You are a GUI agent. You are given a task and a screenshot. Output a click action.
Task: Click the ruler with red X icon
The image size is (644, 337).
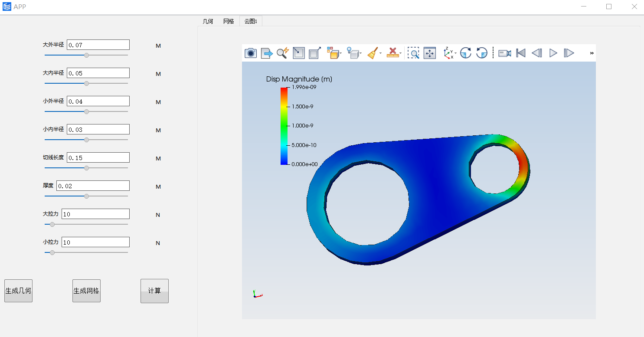click(x=392, y=53)
